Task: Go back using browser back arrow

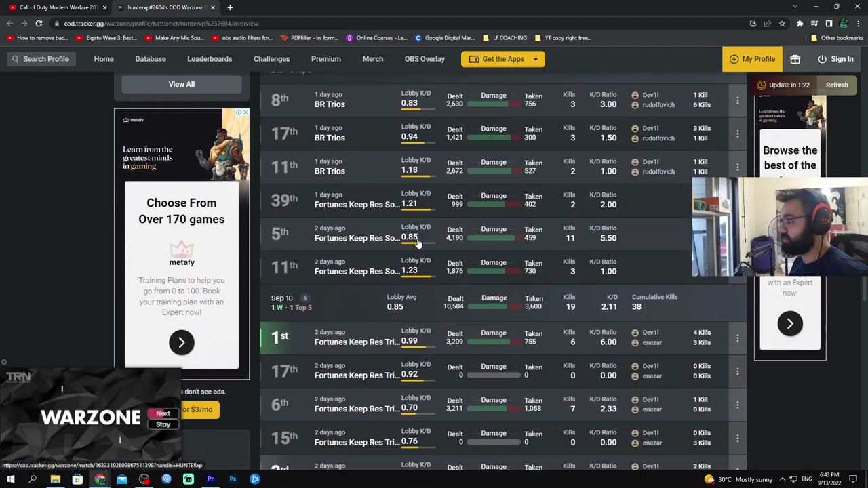Action: [9, 24]
